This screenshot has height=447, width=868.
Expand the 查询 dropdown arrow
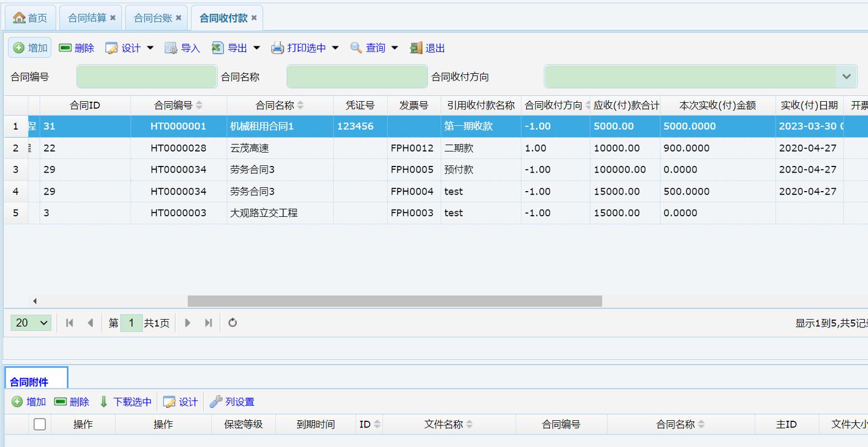pyautogui.click(x=395, y=48)
